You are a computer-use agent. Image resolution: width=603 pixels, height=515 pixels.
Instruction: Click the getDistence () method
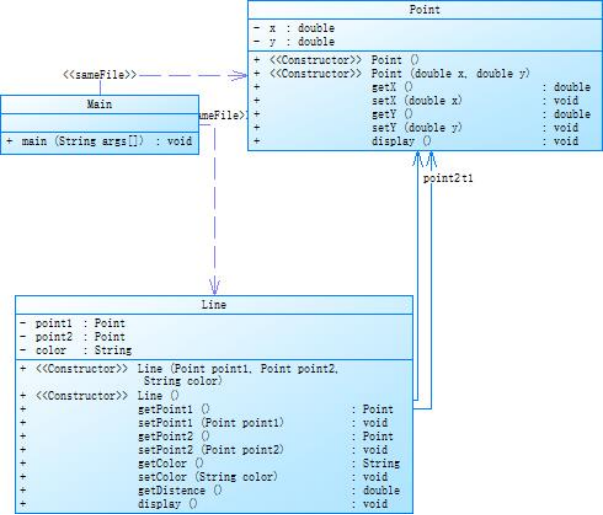[x=210, y=490]
